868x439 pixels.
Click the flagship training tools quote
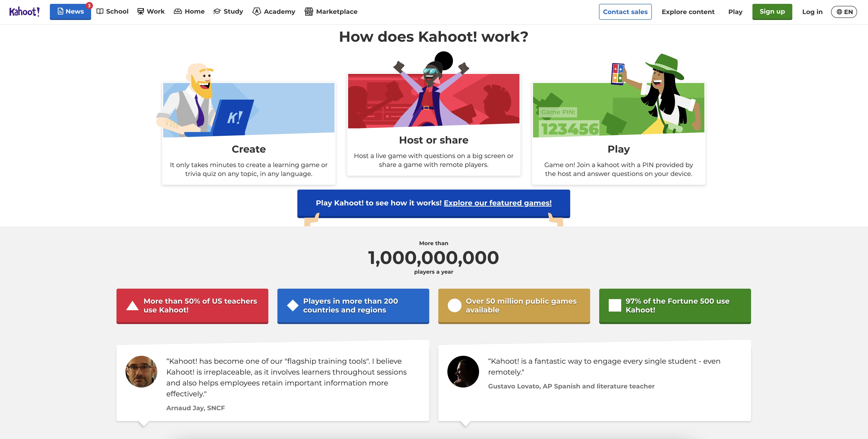point(286,377)
